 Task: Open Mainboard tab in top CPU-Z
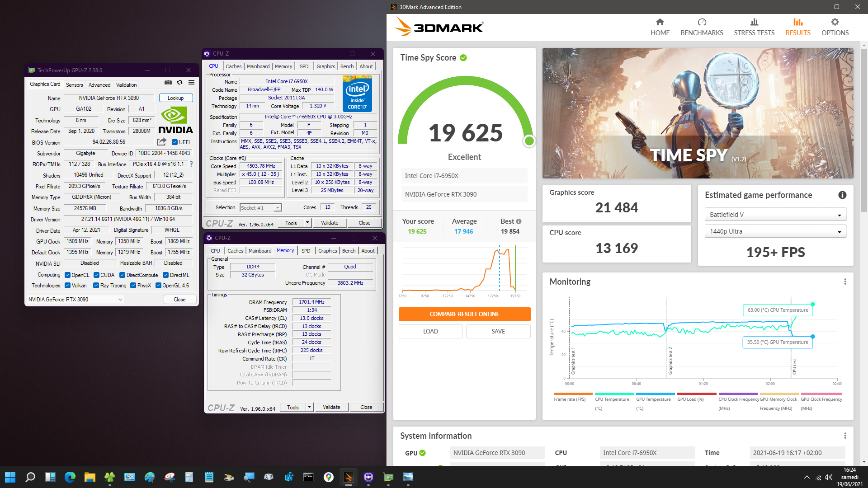(258, 66)
